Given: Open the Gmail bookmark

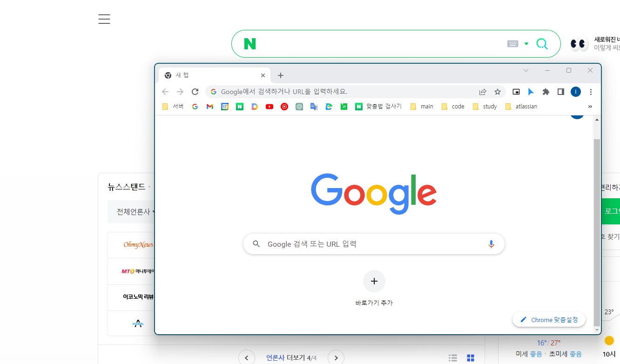Looking at the screenshot, I should point(210,107).
